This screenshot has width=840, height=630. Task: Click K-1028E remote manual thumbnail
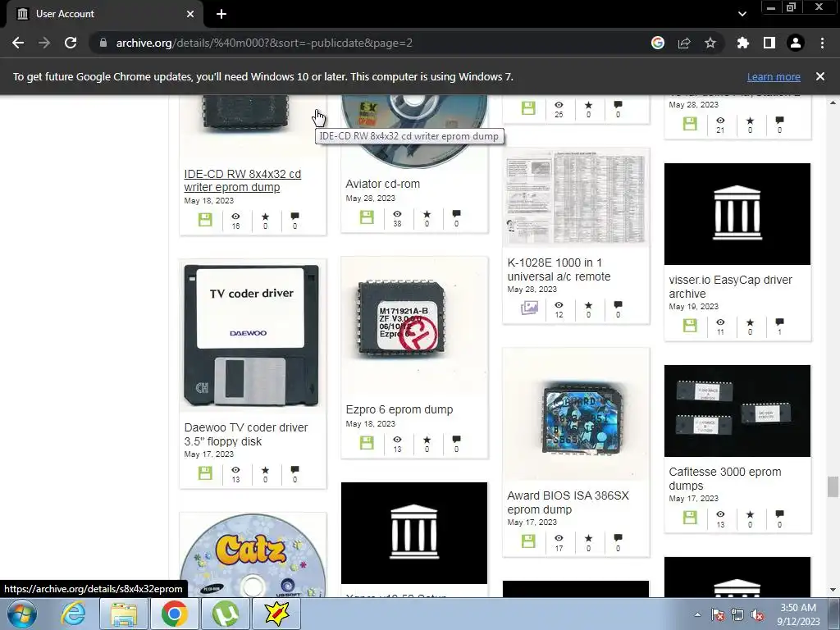click(x=576, y=197)
